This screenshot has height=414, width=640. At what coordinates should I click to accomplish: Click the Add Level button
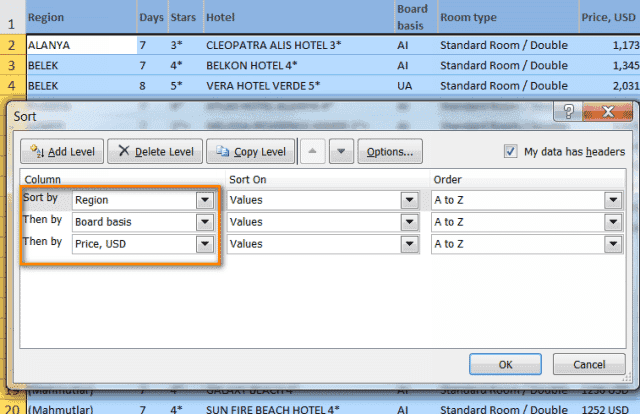[62, 152]
